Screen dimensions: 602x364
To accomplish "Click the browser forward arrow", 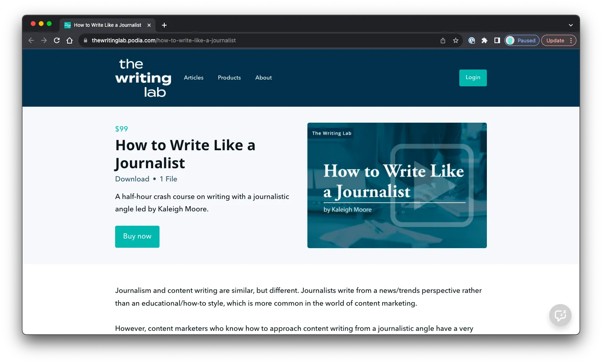I will pyautogui.click(x=44, y=40).
